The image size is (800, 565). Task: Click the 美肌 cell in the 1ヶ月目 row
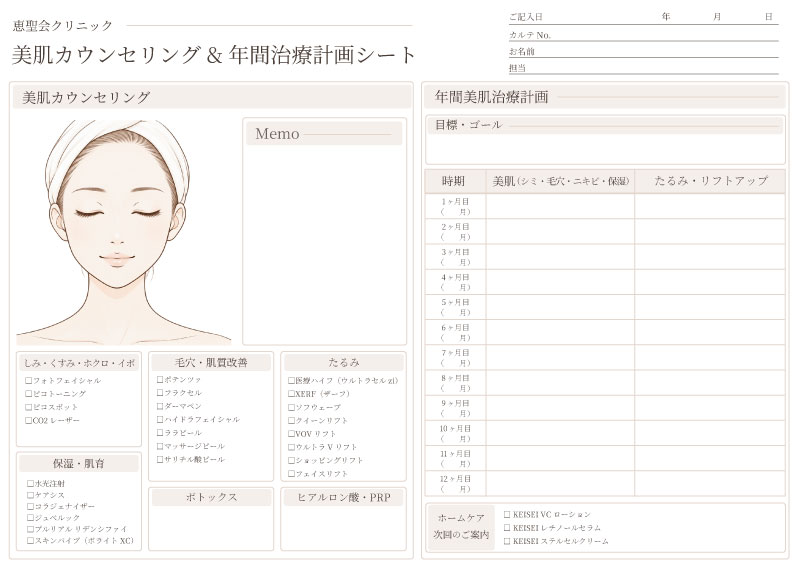[x=560, y=207]
